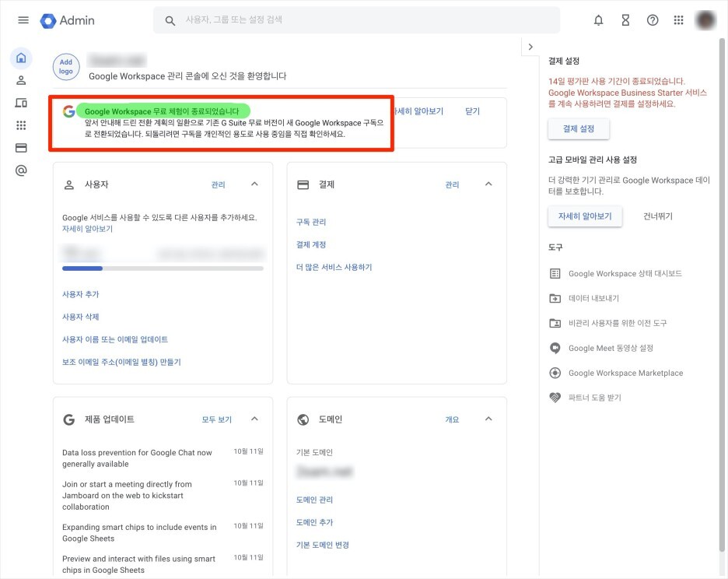Collapse the 결제 card
This screenshot has height=579, width=728.
(x=488, y=184)
